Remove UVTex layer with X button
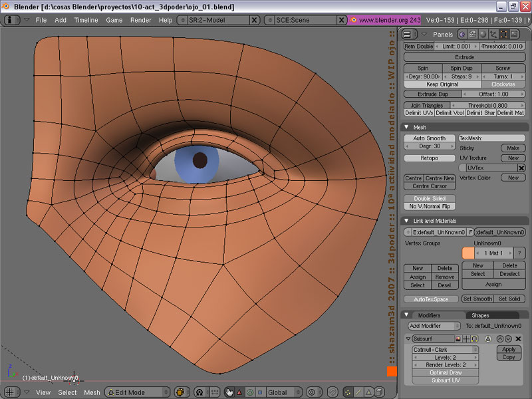 point(521,168)
